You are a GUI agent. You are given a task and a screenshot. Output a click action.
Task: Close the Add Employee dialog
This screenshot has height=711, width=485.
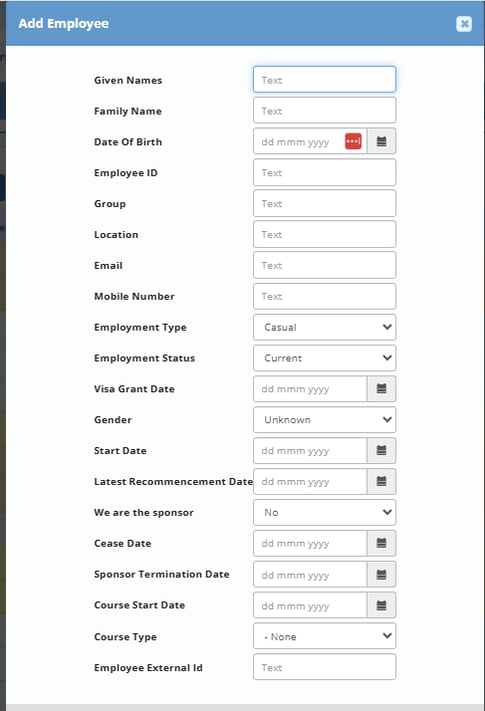click(464, 24)
